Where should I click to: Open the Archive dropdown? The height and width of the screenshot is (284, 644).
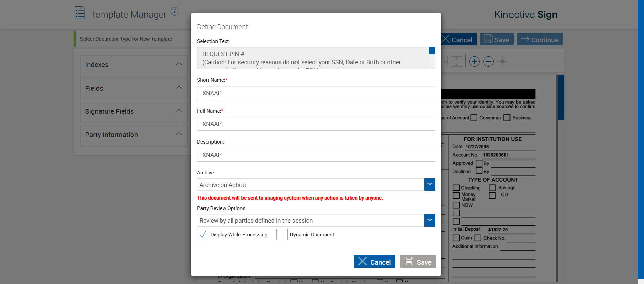(430, 185)
